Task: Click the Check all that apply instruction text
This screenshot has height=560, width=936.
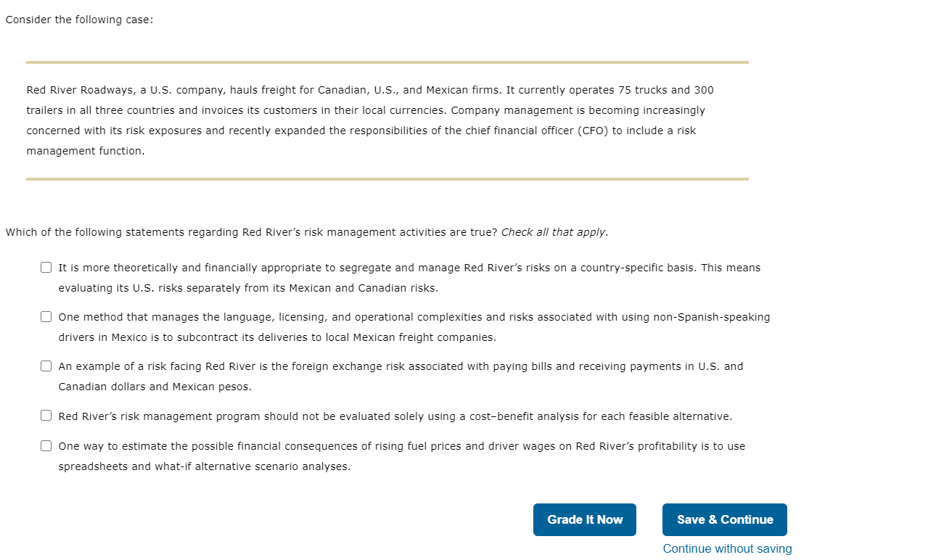Action: coord(554,232)
